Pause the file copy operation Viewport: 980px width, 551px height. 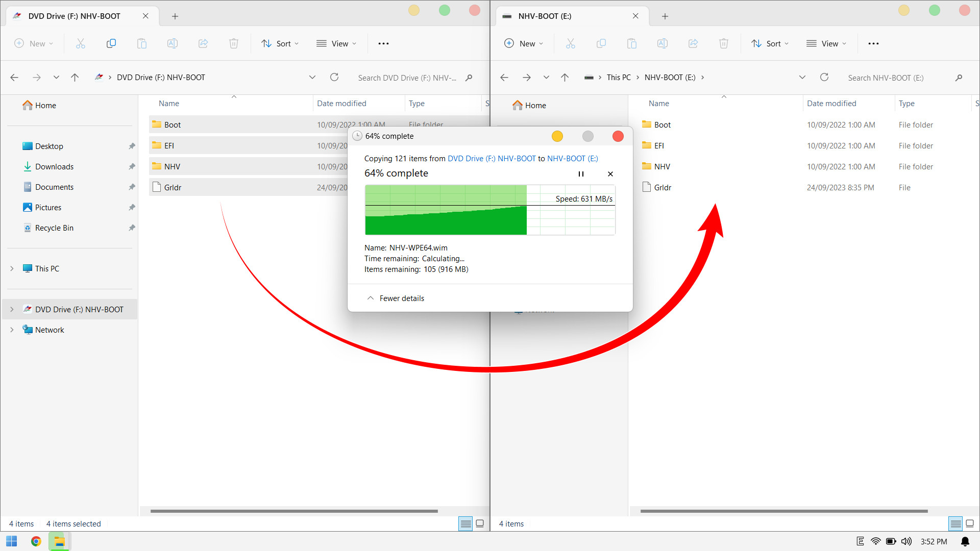[x=581, y=174]
